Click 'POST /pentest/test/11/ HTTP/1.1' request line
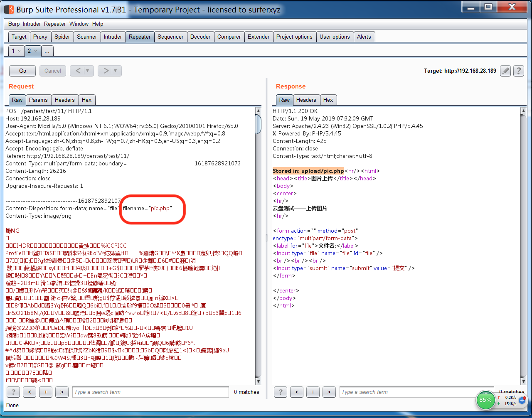 [x=49, y=111]
